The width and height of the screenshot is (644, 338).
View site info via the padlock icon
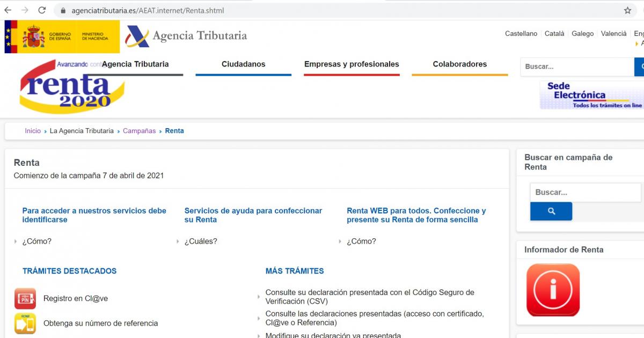(63, 10)
